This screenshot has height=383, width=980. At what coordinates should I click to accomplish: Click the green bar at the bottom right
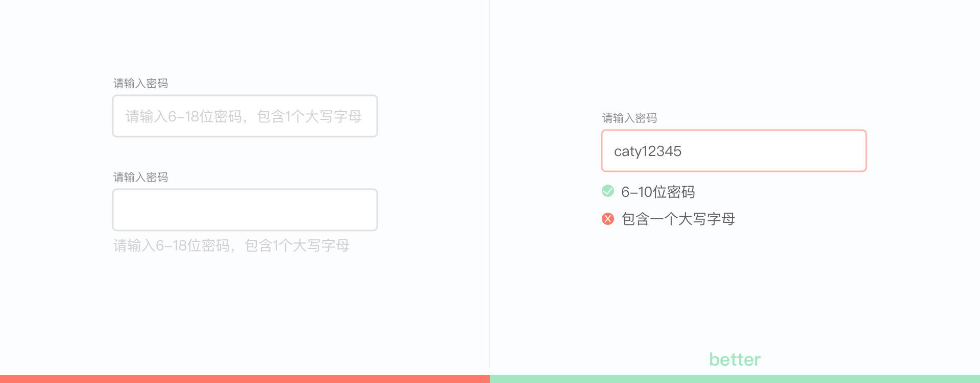[734, 378]
